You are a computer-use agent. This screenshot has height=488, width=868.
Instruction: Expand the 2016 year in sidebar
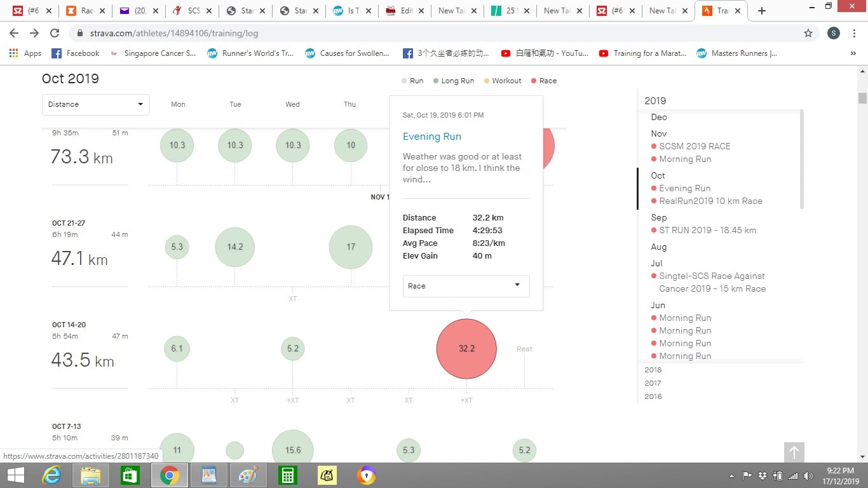point(653,396)
